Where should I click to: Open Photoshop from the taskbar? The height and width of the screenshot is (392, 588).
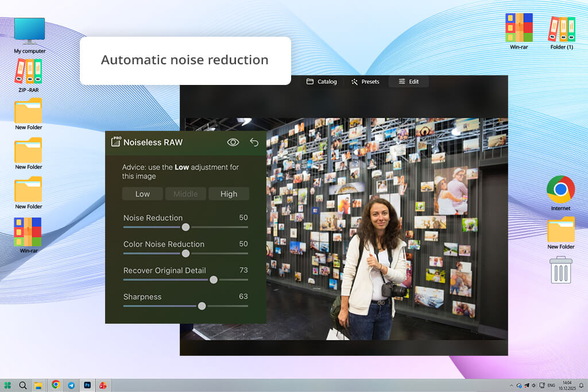coord(87,385)
